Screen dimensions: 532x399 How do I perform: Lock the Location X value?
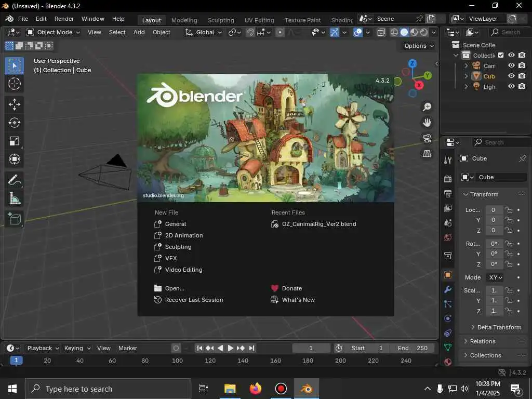[x=509, y=210]
